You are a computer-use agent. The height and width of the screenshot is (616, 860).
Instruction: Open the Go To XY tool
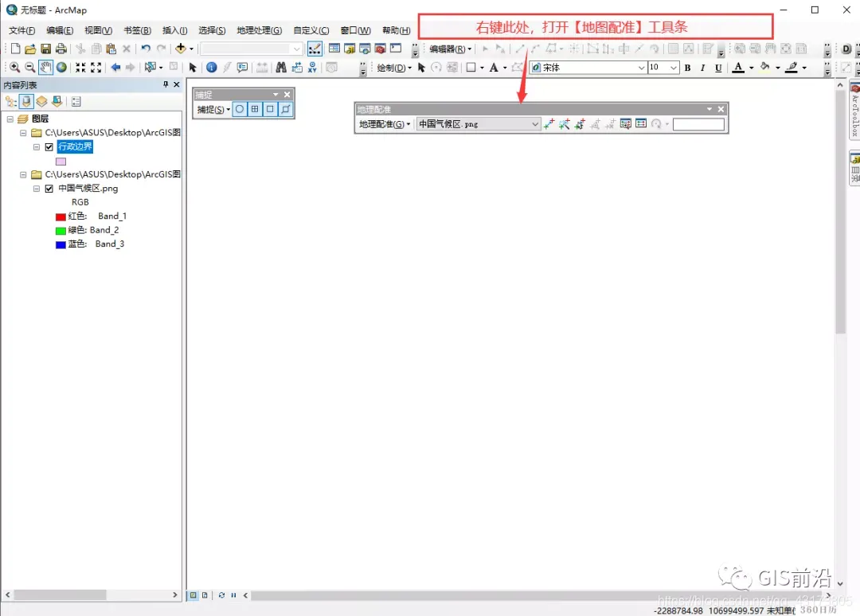coord(312,67)
